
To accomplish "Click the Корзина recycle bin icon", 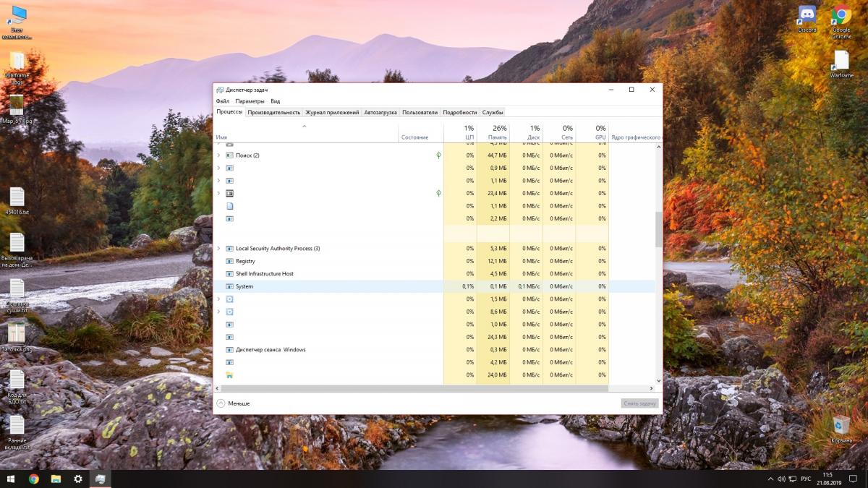I will click(841, 425).
